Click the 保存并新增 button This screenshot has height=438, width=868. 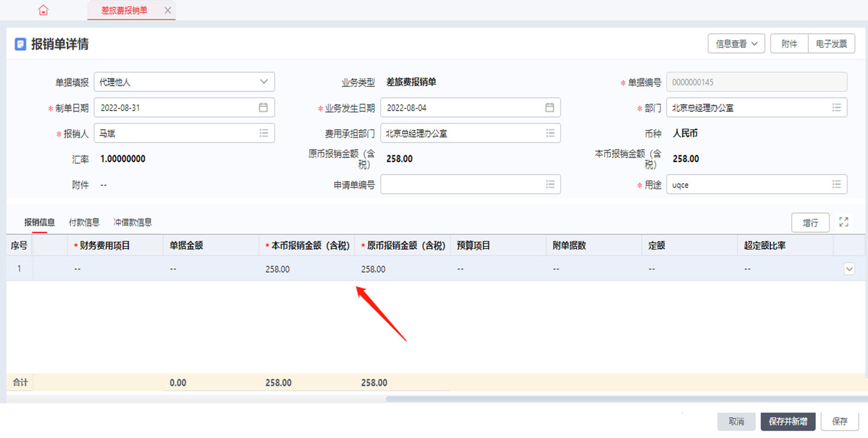point(788,422)
